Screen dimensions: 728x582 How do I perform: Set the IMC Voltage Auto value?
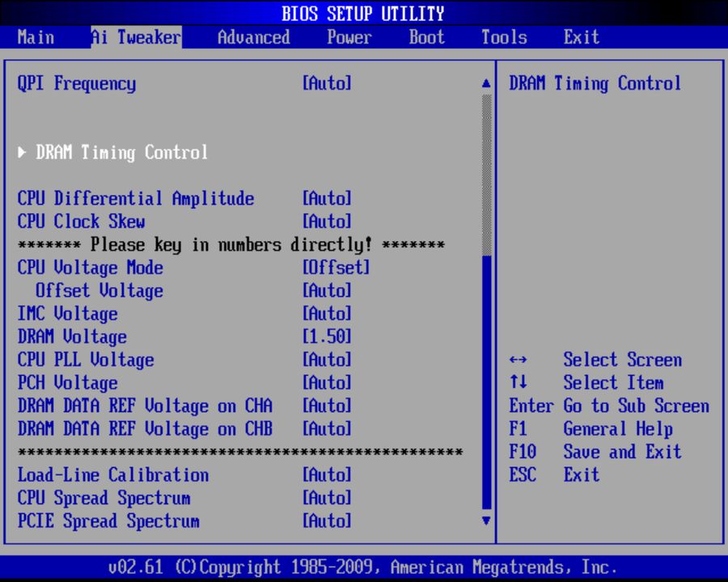click(327, 314)
